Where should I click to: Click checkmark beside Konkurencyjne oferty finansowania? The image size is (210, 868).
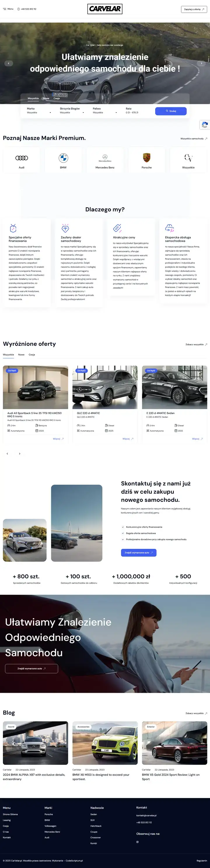pyautogui.click(x=123, y=527)
